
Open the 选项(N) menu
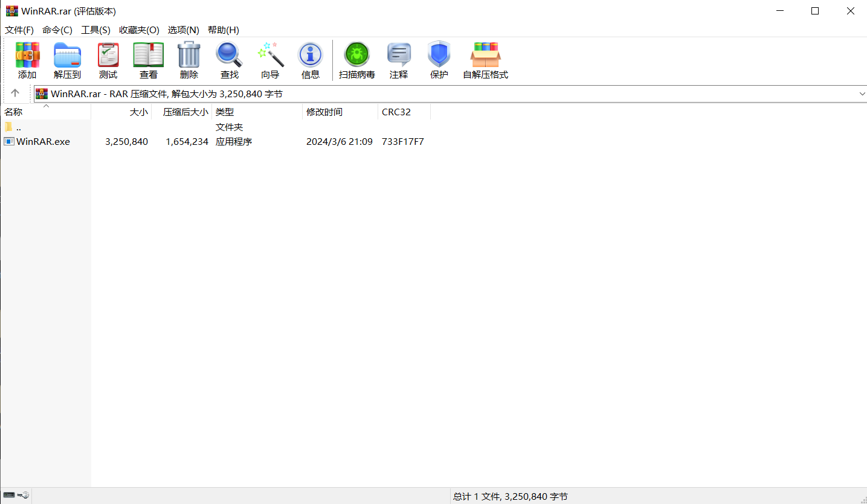[184, 30]
